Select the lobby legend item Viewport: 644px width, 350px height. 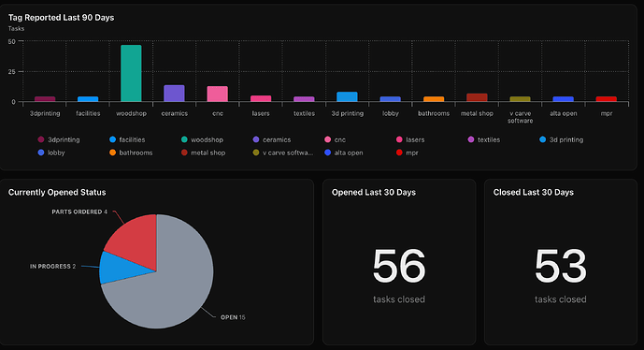coord(51,153)
